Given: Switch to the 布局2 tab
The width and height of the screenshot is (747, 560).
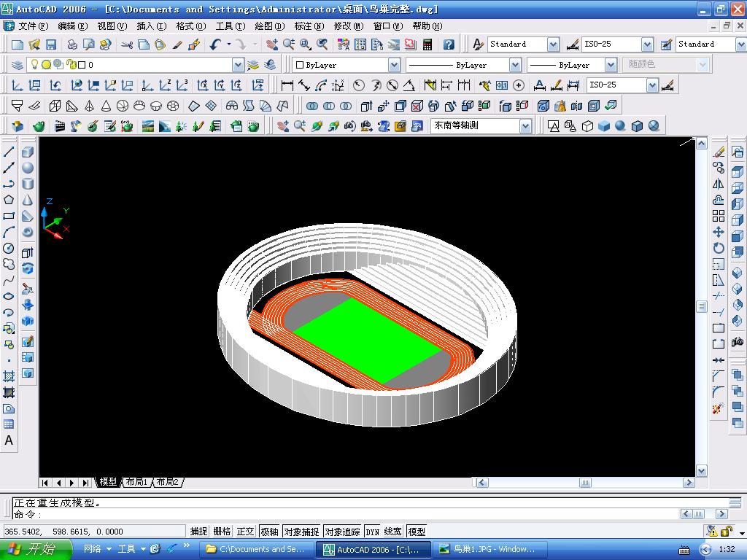Looking at the screenshot, I should pyautogui.click(x=167, y=482).
